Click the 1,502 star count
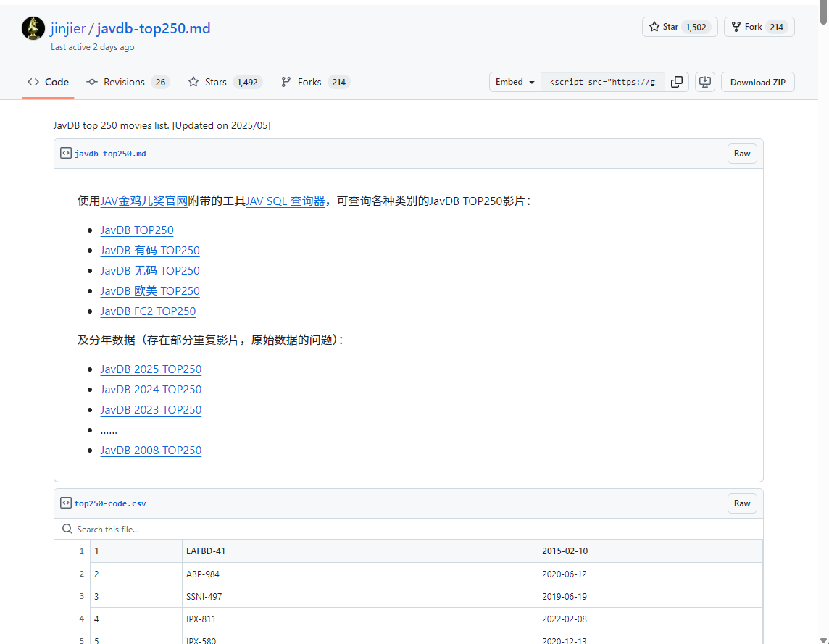829x644 pixels. [x=696, y=27]
